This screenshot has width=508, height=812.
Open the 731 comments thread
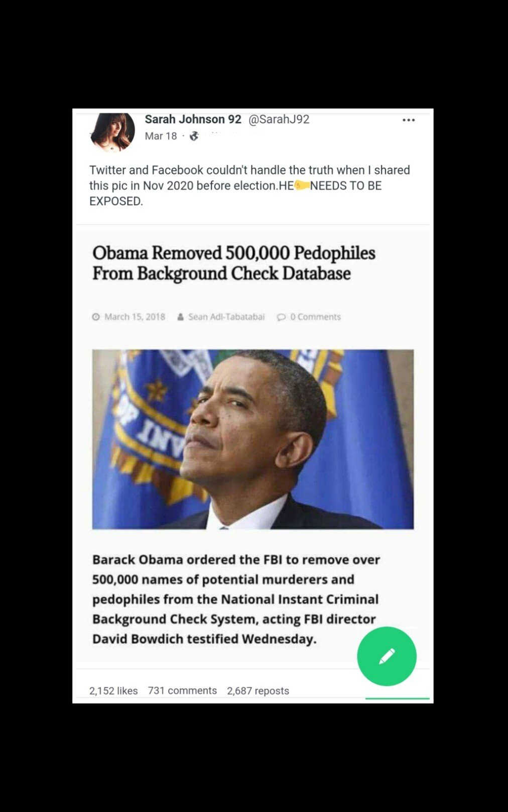[x=182, y=691]
